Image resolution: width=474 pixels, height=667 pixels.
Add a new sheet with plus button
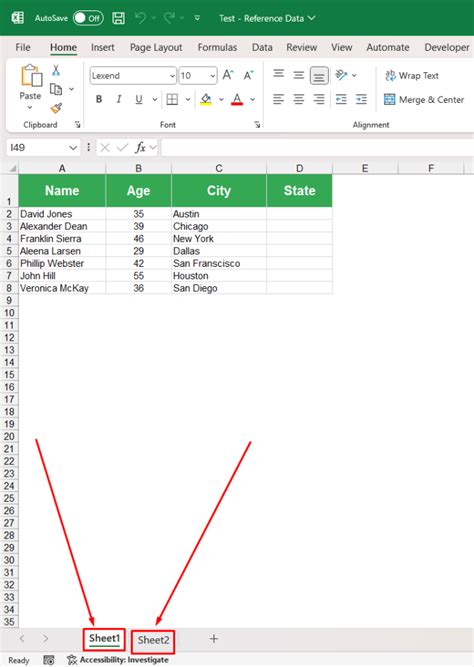pos(214,638)
